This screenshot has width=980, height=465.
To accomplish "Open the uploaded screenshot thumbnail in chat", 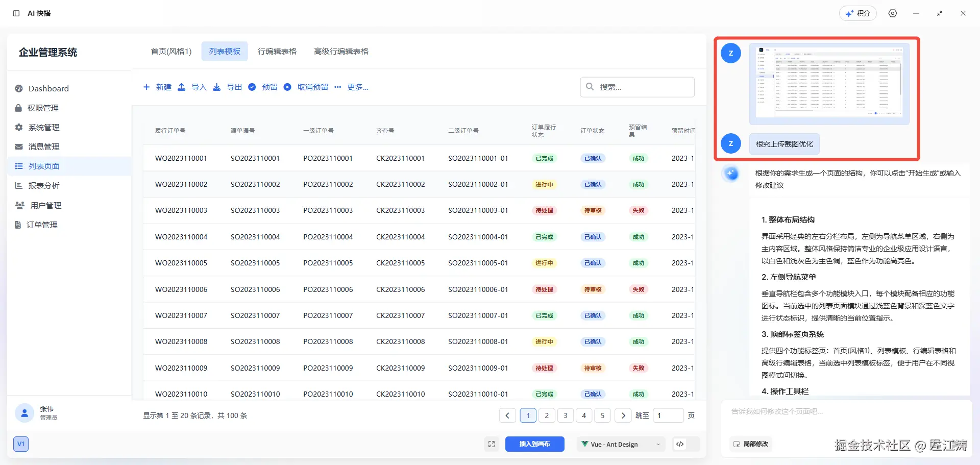I will (x=829, y=84).
